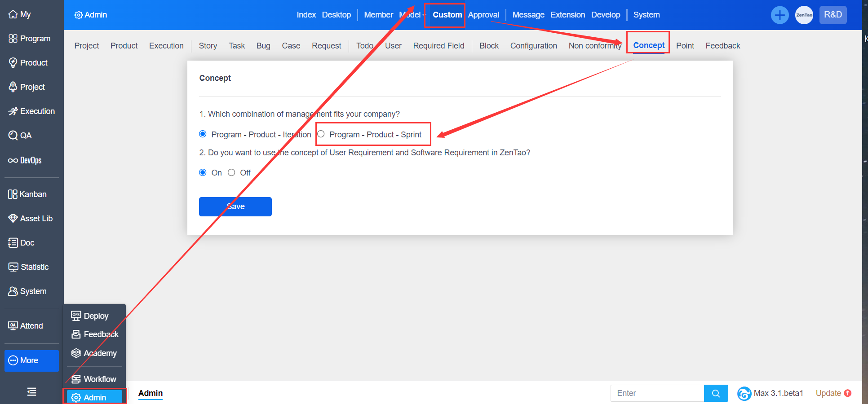Turn Off the requirement concept option
This screenshot has width=868, height=404.
pyautogui.click(x=231, y=173)
